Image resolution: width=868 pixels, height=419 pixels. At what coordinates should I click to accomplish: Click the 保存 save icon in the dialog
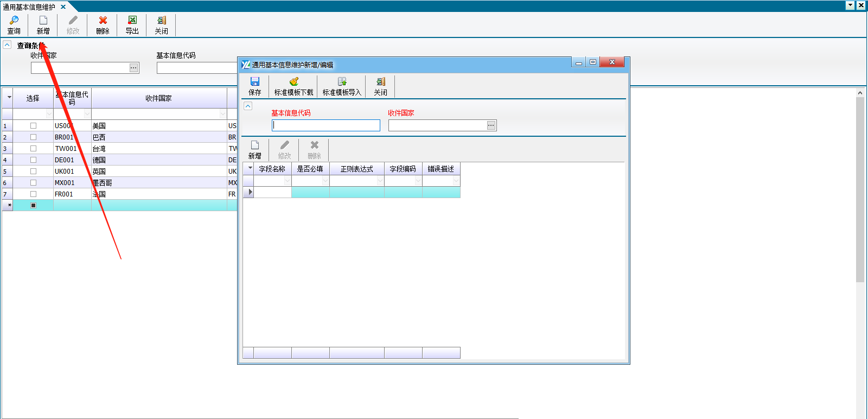point(255,81)
